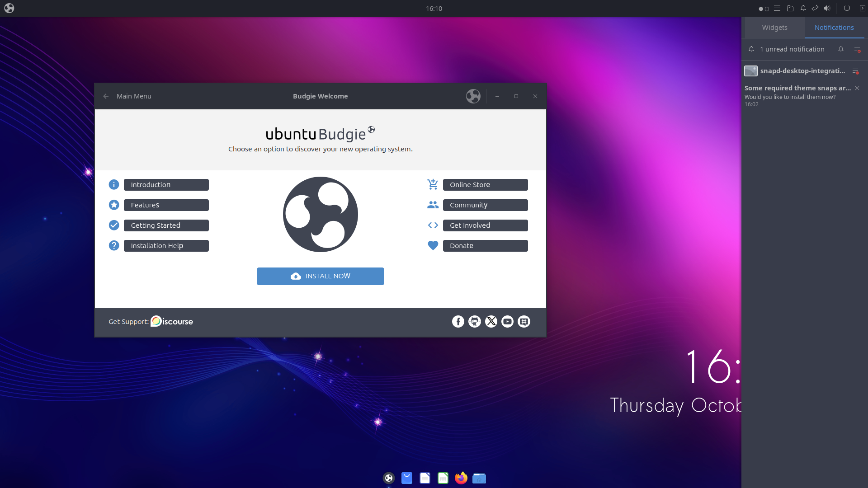Open the volume control in top panel
This screenshot has height=488, width=868.
pos(827,8)
